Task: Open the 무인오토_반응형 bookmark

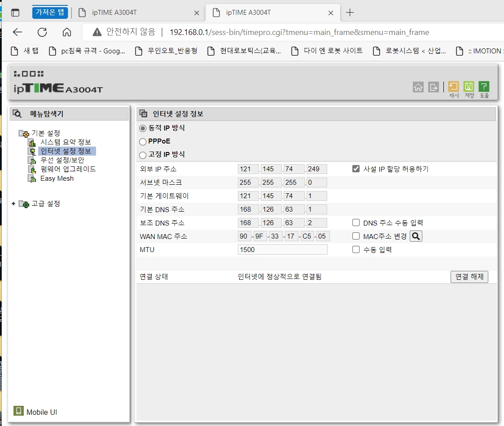Action: pos(167,51)
